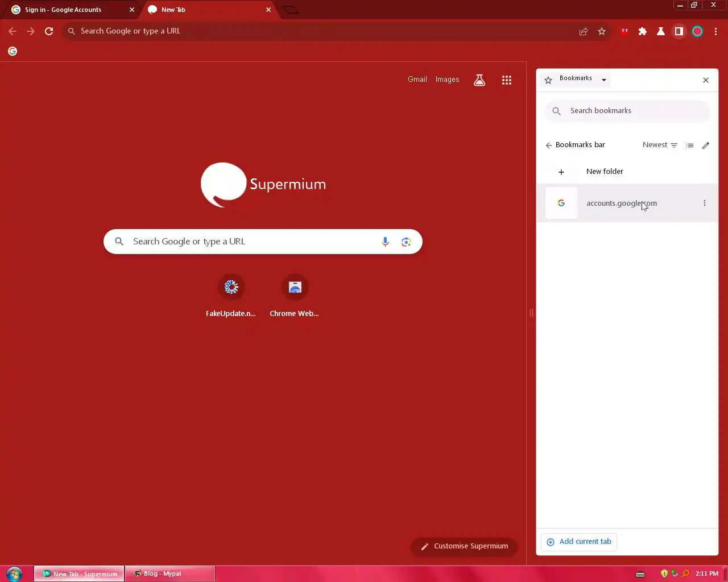Open the FakeUpdate.n... shortcut tile

click(x=231, y=296)
